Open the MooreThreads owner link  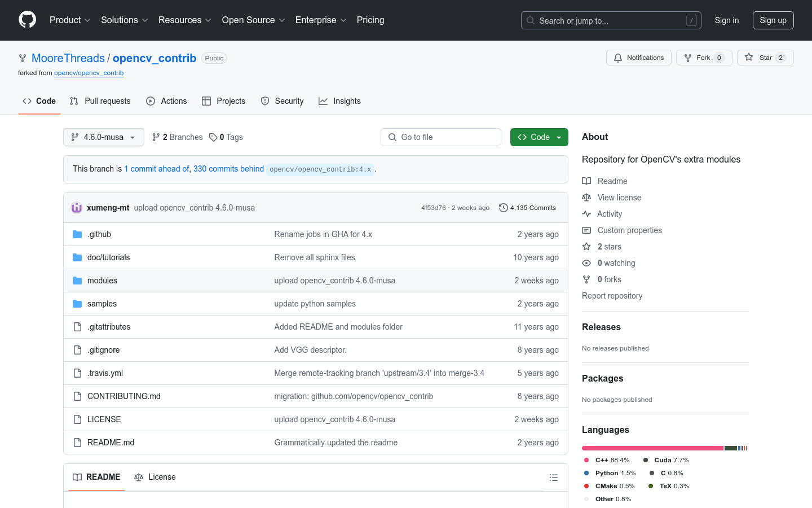coord(68,58)
